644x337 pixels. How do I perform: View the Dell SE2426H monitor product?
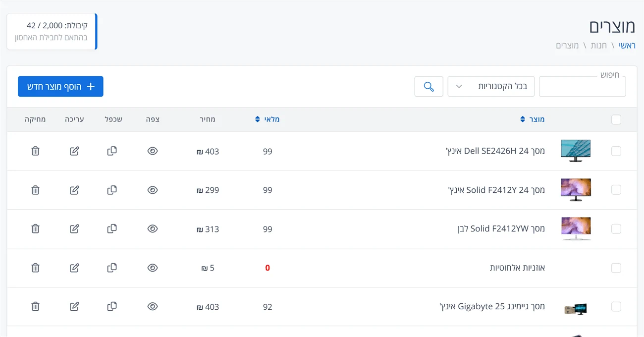point(153,151)
